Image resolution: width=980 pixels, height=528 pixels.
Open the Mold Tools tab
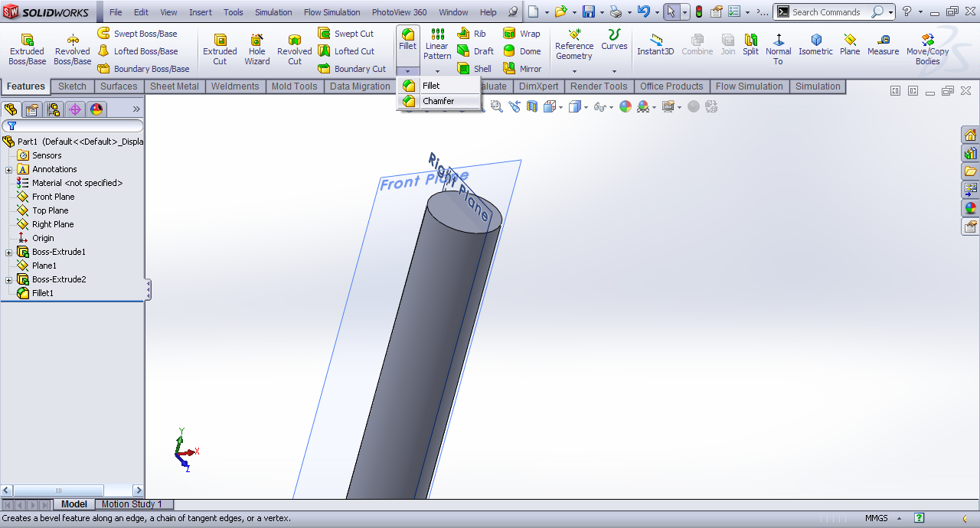point(295,86)
